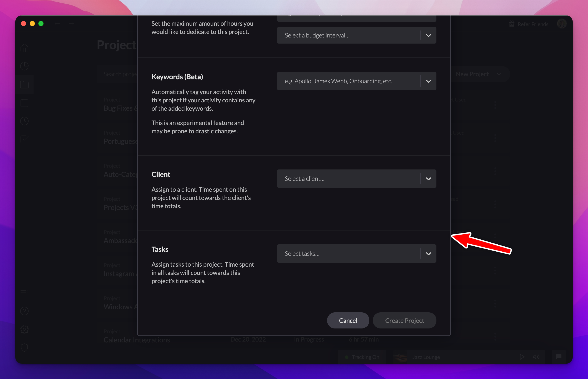Click the Select tasks field
The height and width of the screenshot is (379, 588).
point(357,254)
